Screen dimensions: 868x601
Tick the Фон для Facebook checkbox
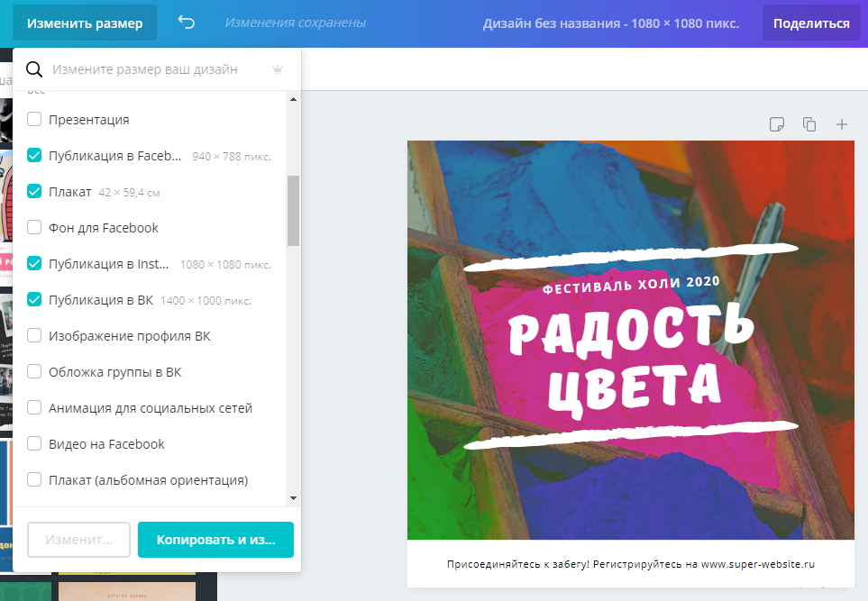pos(34,227)
